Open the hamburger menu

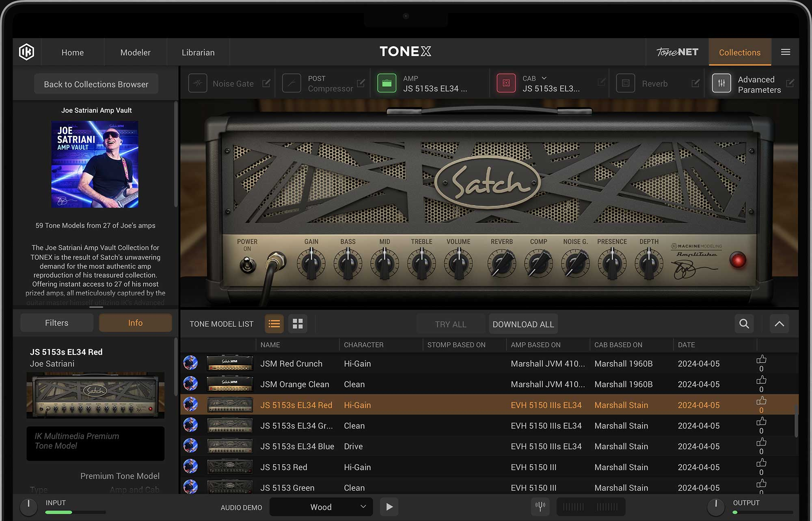click(785, 52)
